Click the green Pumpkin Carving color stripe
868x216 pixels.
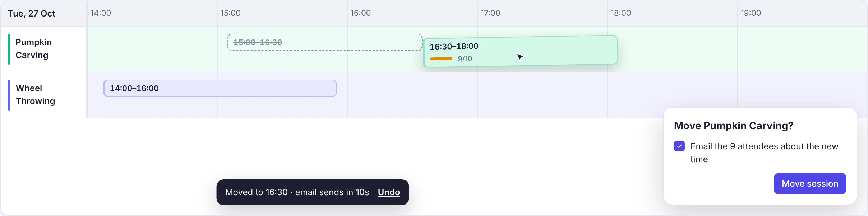[9, 49]
